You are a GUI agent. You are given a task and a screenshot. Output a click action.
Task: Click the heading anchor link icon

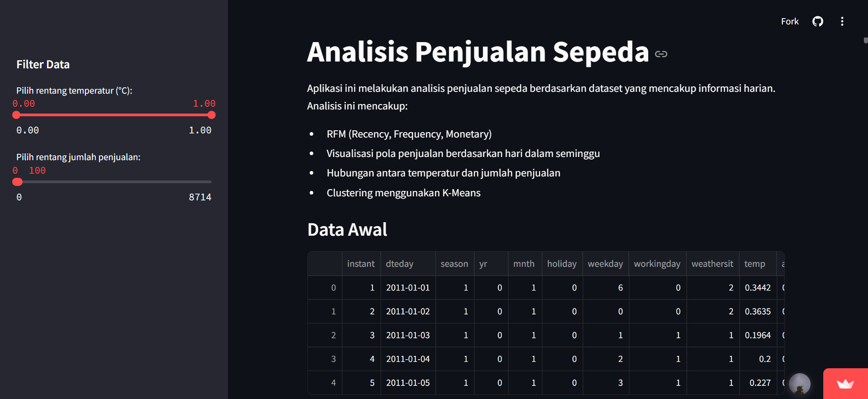pos(661,54)
